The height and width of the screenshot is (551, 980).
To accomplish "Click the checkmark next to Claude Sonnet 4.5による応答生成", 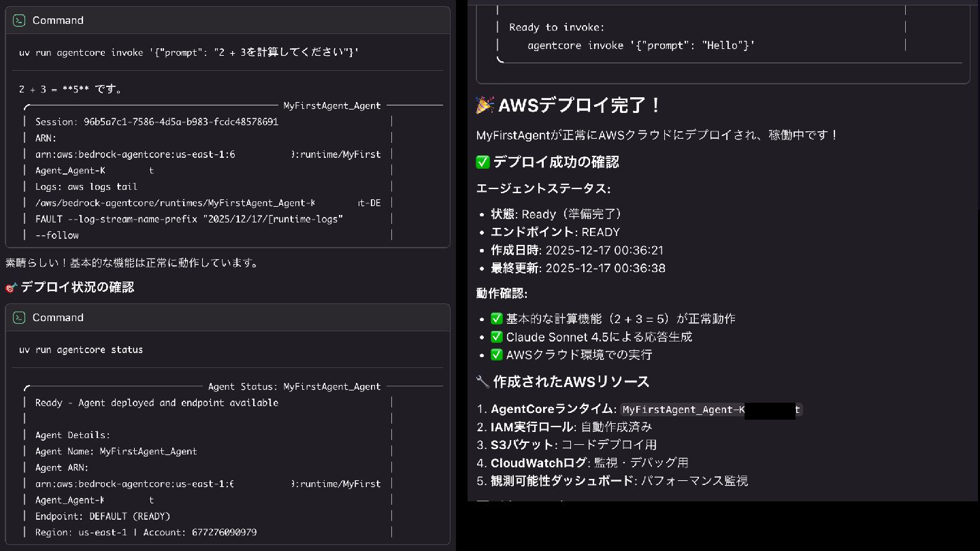I will tap(497, 337).
